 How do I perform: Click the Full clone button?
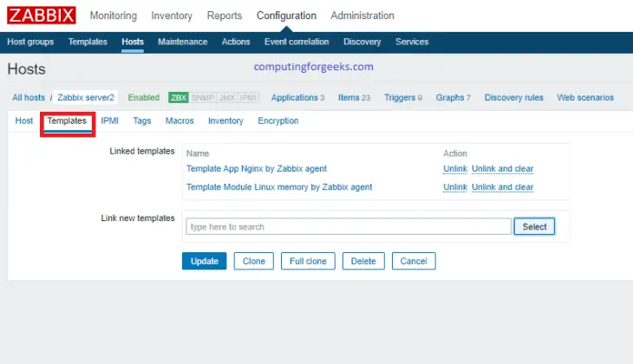tap(308, 261)
